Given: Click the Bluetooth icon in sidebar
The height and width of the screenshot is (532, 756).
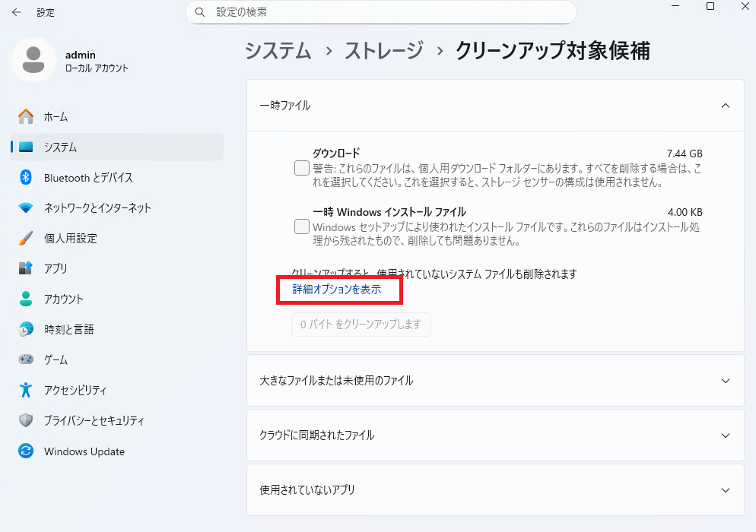Looking at the screenshot, I should coord(26,177).
